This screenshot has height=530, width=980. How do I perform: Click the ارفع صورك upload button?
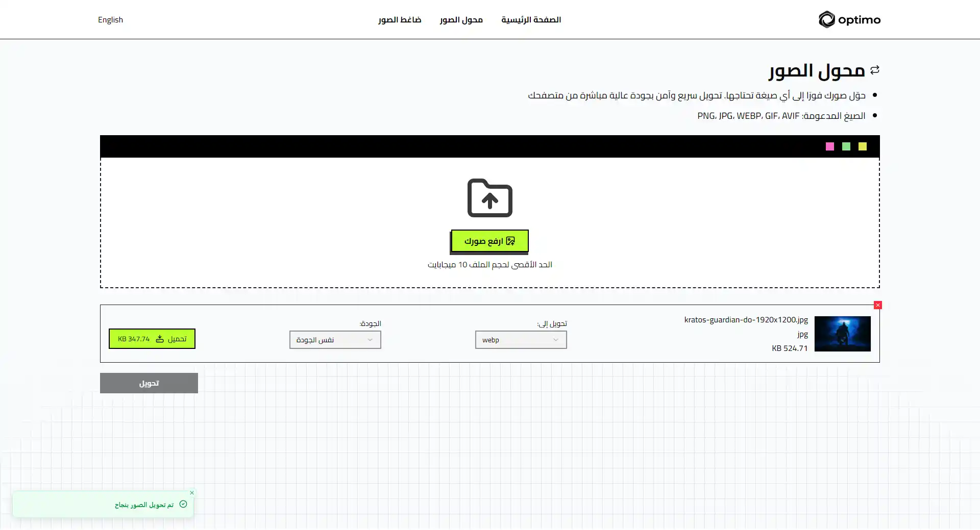click(x=489, y=241)
